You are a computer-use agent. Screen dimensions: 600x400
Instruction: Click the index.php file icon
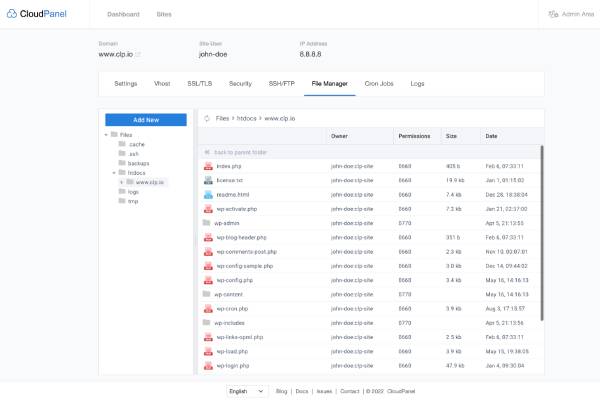click(x=208, y=166)
